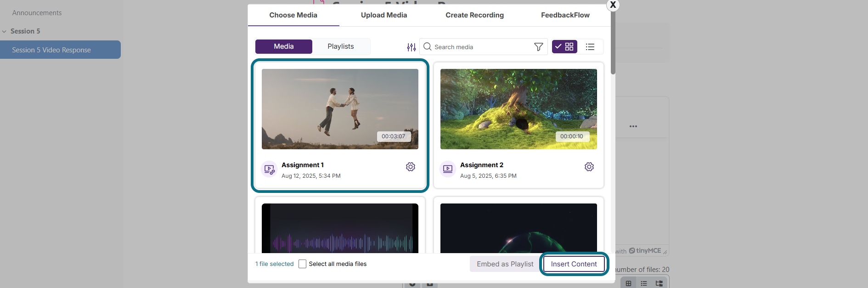Select the Playlists toggle
Viewport: 868px width, 288px height.
tap(341, 46)
